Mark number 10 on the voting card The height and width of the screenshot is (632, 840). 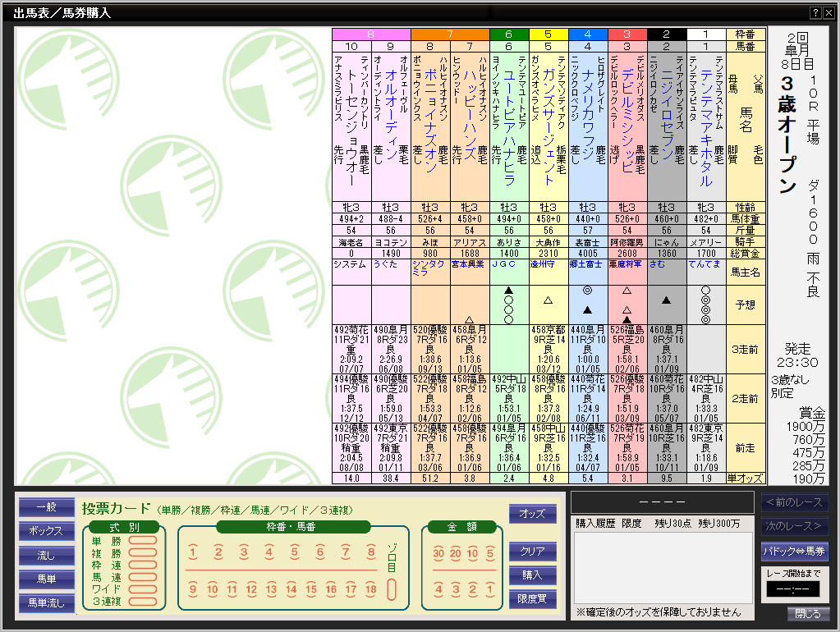point(213,589)
